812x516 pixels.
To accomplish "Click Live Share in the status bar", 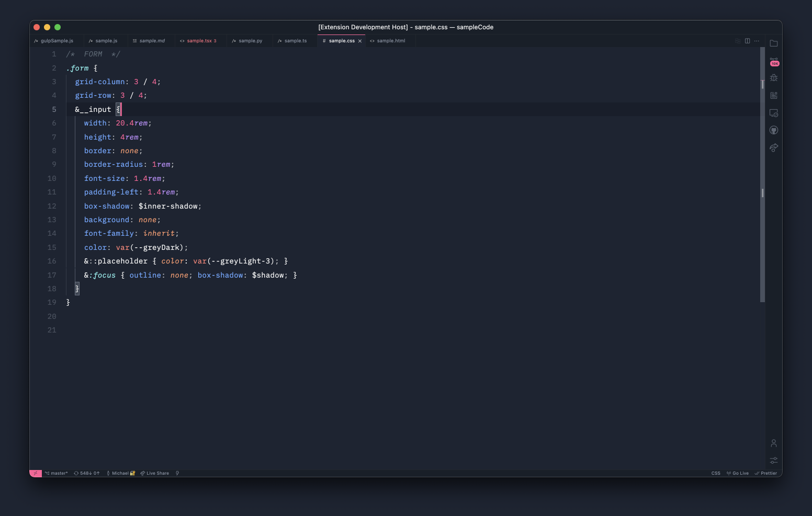I will [x=155, y=473].
